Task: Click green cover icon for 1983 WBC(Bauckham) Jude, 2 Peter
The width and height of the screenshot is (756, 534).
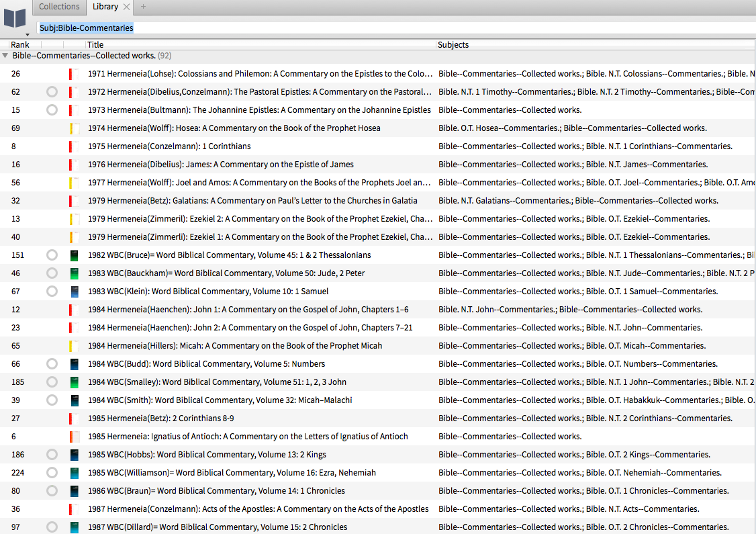Action: point(74,273)
